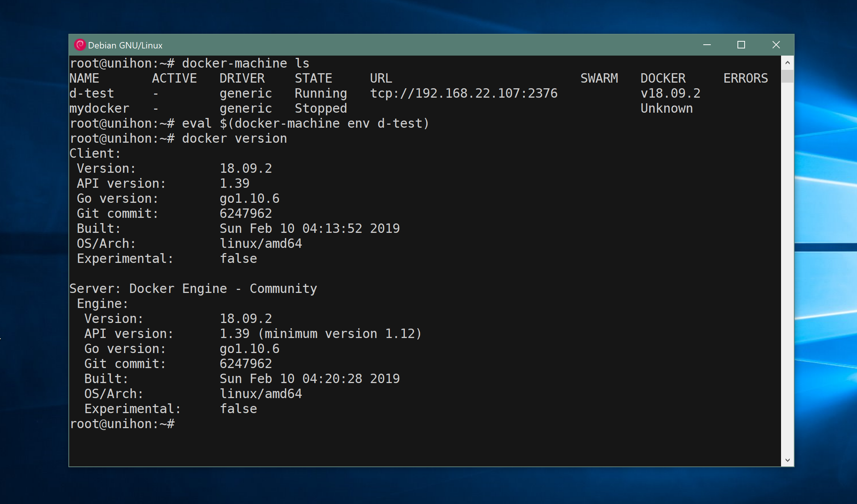Screen dimensions: 857x504
Task: Click the tcp://192.168.22.107:2376 URL text
Action: click(x=463, y=93)
